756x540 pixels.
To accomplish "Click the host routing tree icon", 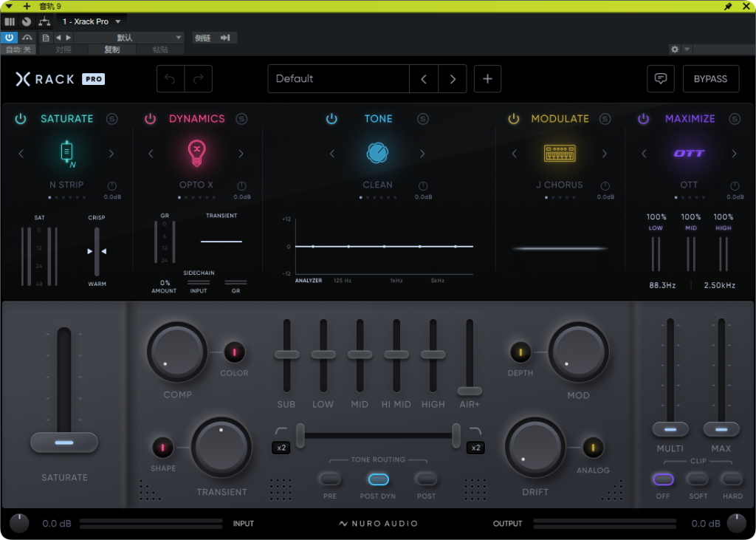I will pos(44,21).
